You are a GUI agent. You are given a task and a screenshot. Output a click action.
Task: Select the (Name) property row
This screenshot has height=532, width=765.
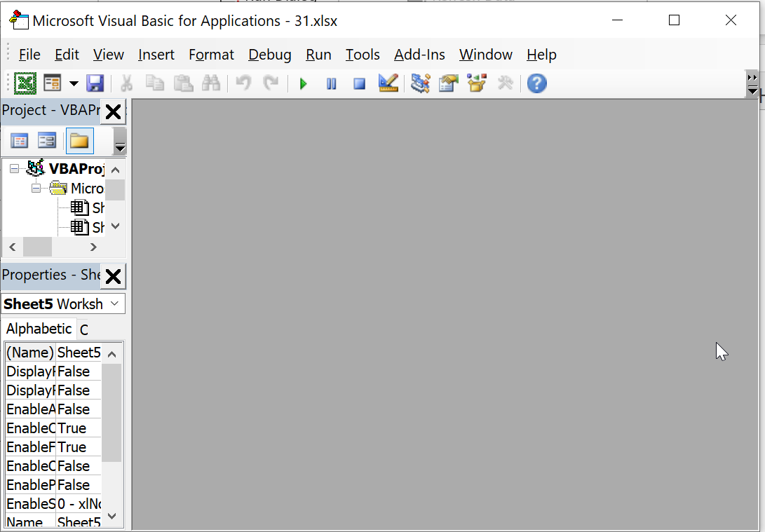point(54,353)
